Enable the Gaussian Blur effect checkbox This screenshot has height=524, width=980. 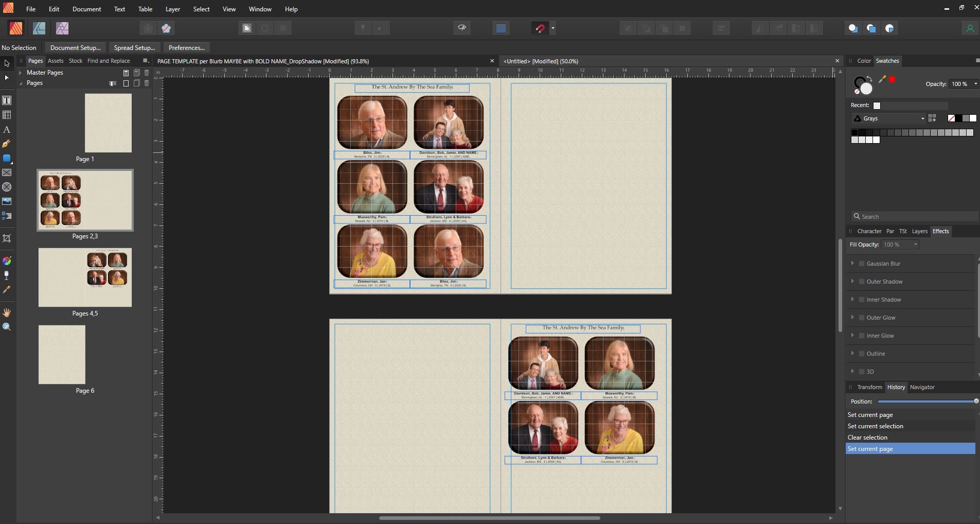pyautogui.click(x=862, y=264)
